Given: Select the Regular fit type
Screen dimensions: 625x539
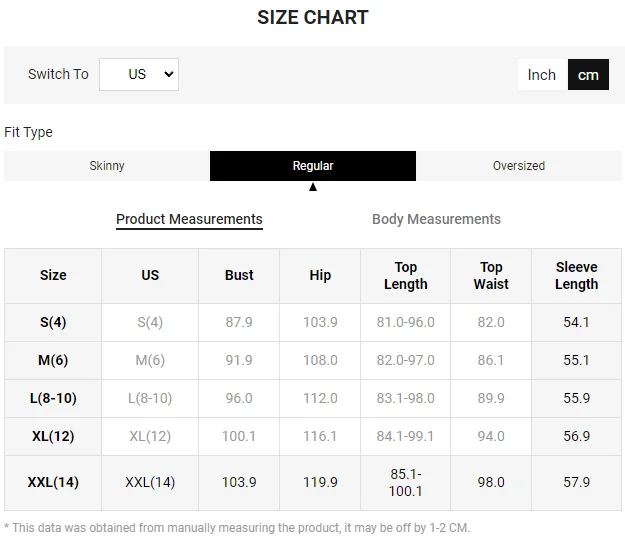Looking at the screenshot, I should pyautogui.click(x=313, y=166).
